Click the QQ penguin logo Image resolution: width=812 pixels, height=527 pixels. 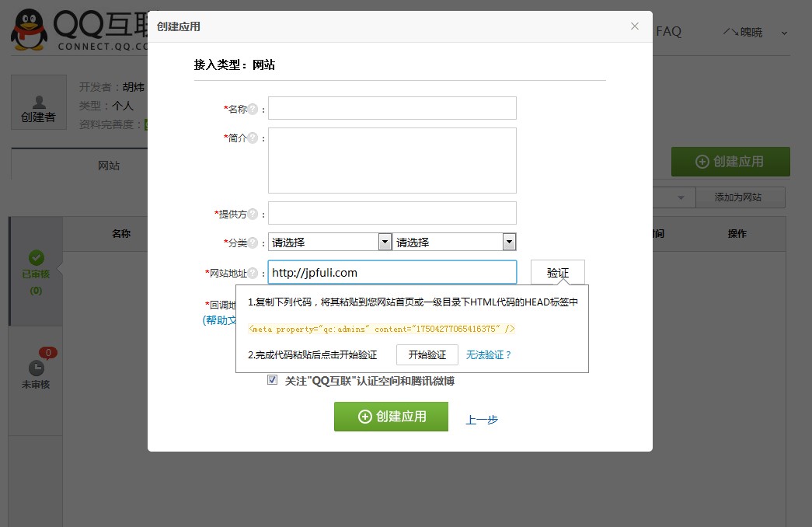[29, 30]
